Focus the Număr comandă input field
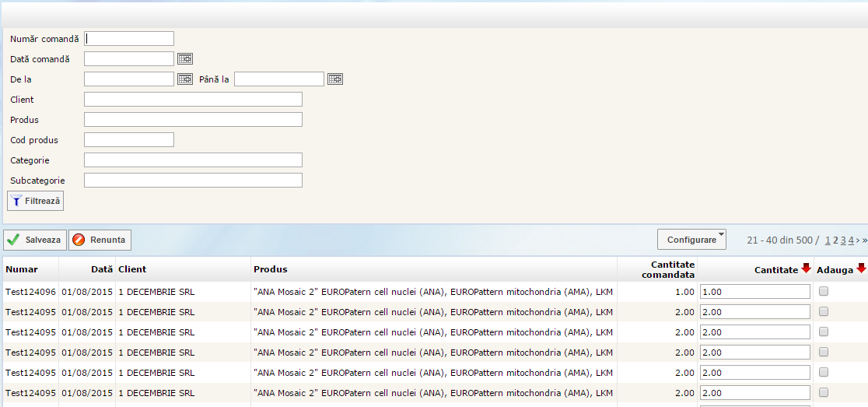This screenshot has height=407, width=868. (x=129, y=38)
